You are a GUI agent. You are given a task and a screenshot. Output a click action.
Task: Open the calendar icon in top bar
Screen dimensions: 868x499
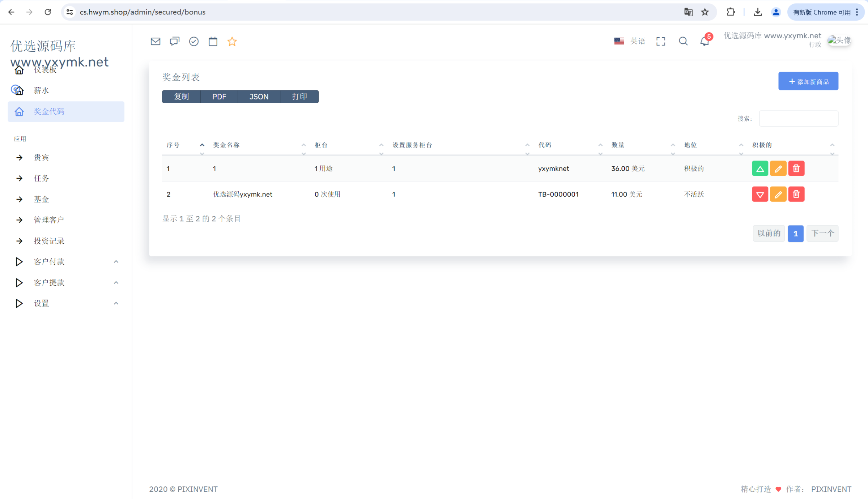[213, 42]
